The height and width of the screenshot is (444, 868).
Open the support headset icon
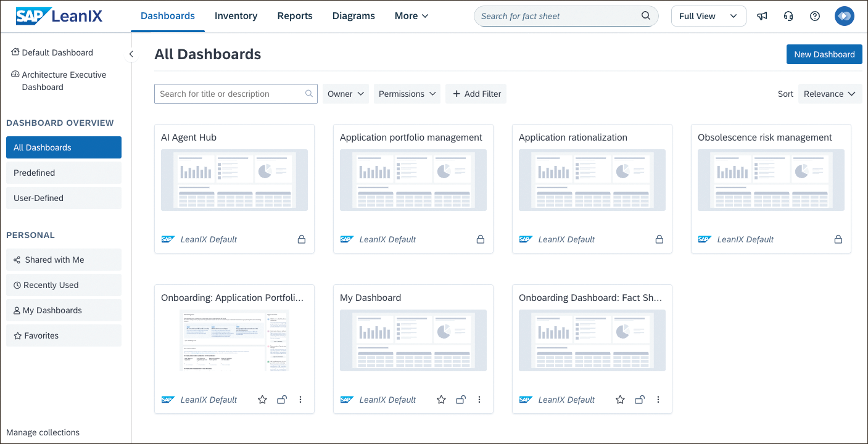coord(788,16)
